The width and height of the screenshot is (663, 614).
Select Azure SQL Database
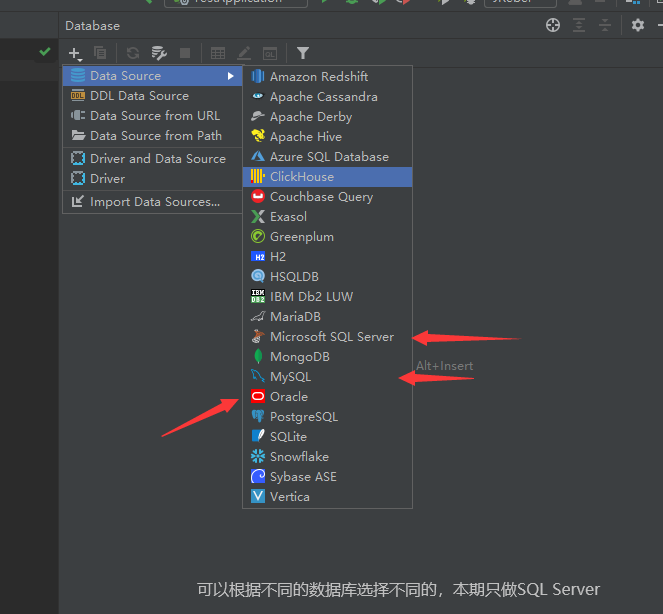pos(327,156)
